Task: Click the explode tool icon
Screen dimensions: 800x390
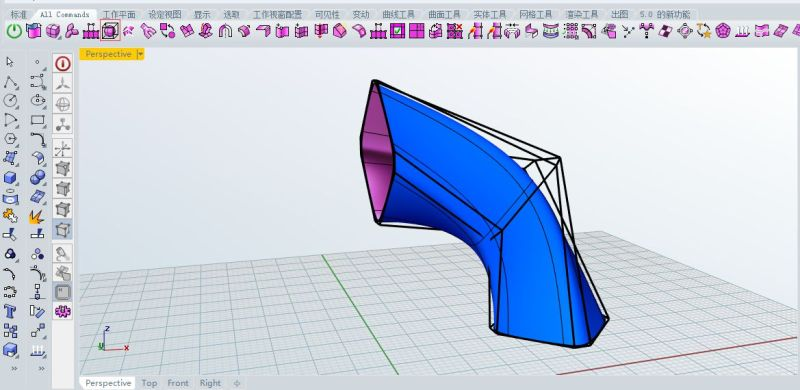Action: (36, 216)
